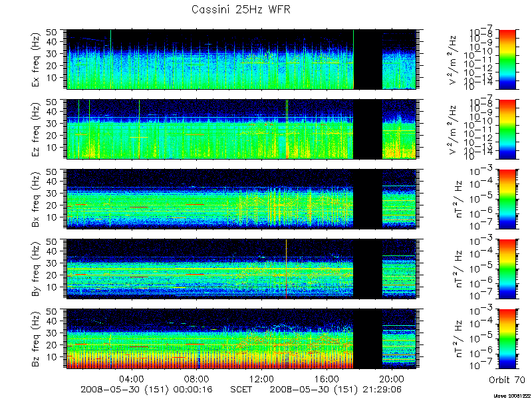Click the By panel color bar

[x=507, y=269]
